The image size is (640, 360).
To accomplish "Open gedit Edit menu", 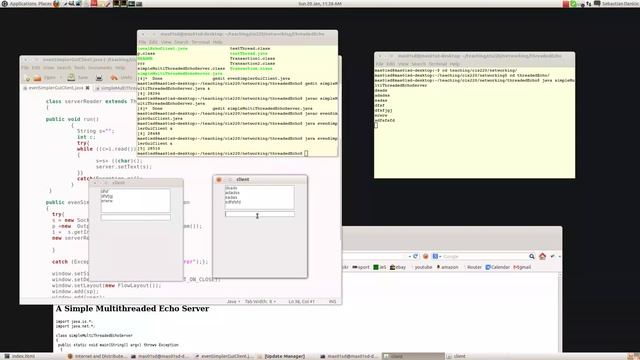I will coord(36,68).
